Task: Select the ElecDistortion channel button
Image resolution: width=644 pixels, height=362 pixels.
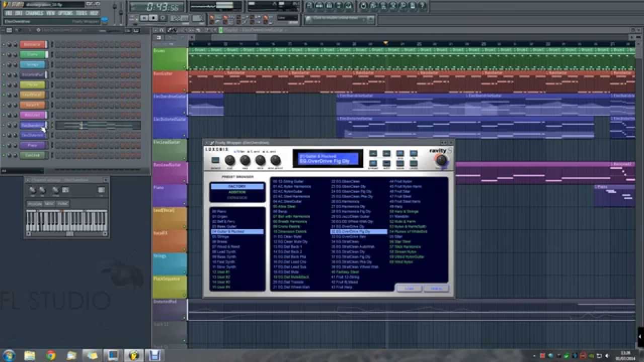Action: click(33, 135)
